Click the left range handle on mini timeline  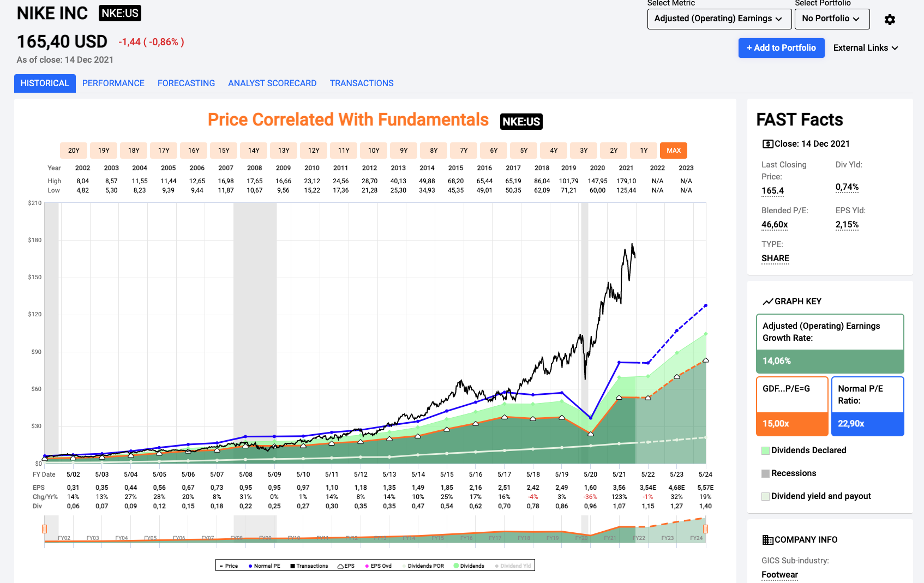[45, 528]
